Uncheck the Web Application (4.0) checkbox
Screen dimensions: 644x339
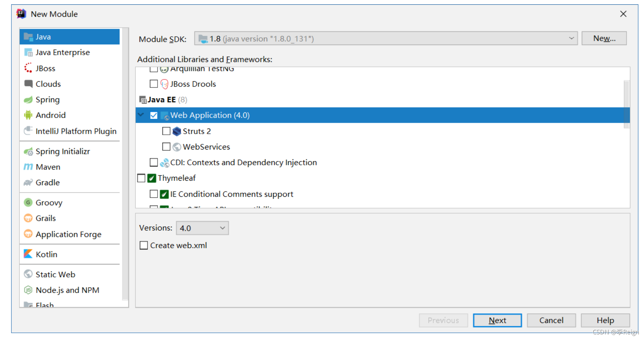pos(154,115)
